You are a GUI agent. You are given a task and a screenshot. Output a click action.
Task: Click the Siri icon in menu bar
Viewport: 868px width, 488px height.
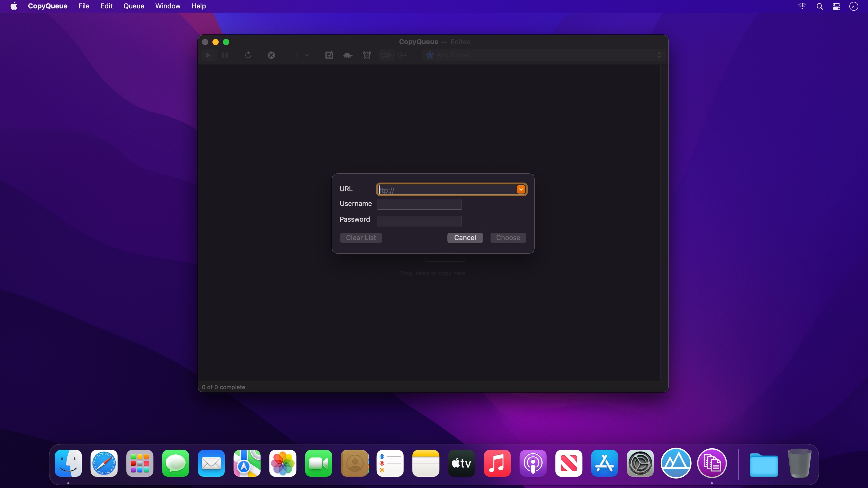click(x=854, y=6)
